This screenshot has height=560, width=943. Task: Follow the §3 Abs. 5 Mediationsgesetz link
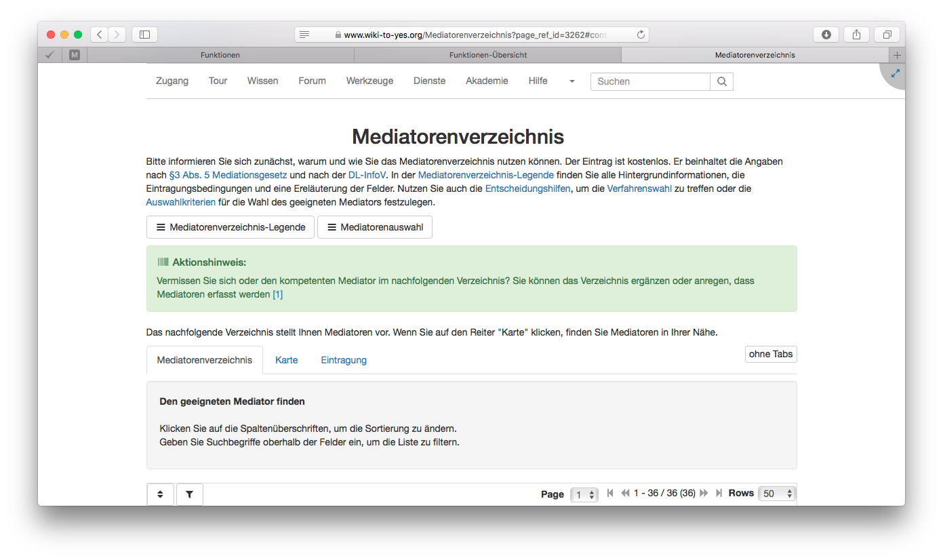click(x=228, y=175)
